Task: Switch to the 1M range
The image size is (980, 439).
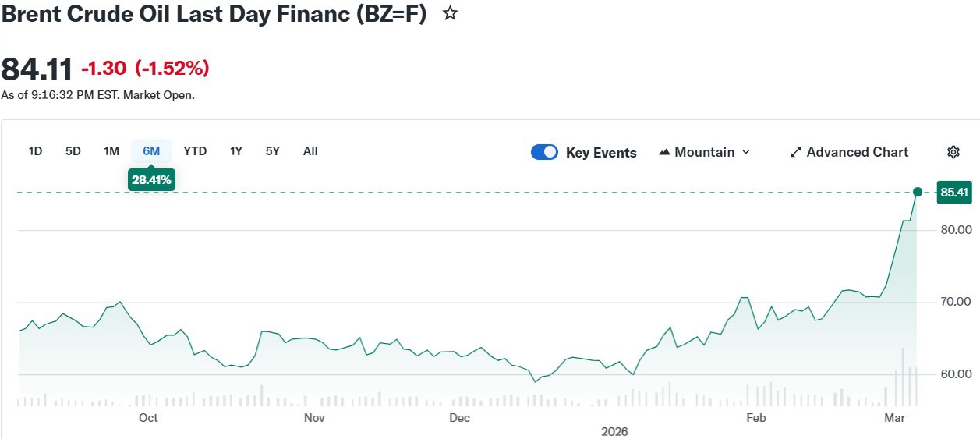Action: (x=111, y=151)
